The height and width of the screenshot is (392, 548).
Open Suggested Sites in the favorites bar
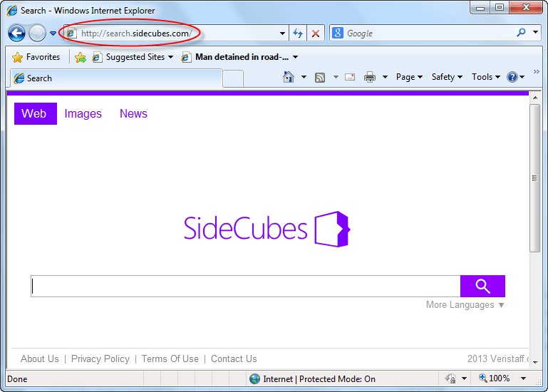[133, 57]
